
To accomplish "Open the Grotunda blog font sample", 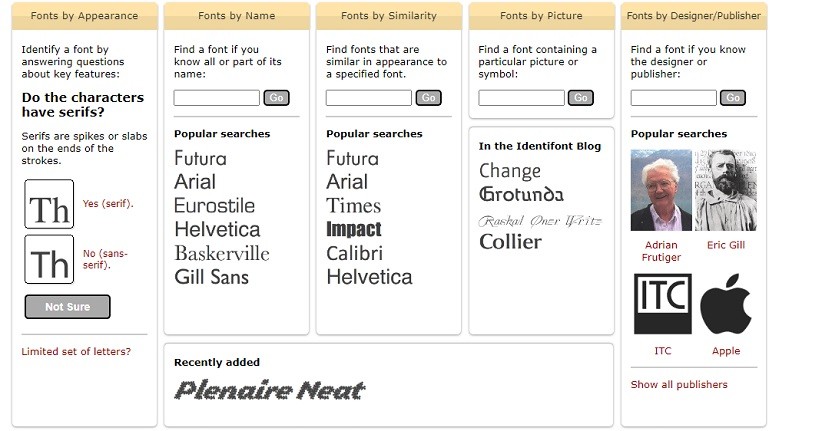I will pos(521,195).
